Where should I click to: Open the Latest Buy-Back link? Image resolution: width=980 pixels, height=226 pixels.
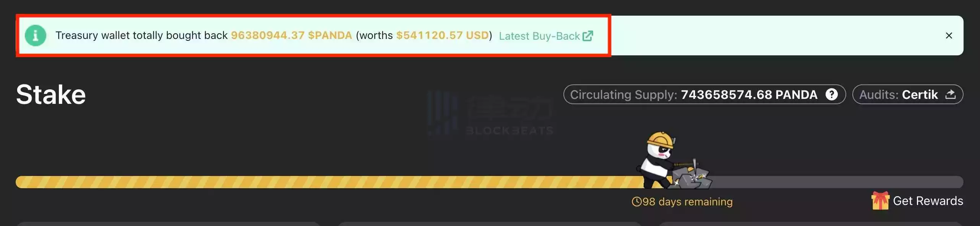tap(546, 36)
